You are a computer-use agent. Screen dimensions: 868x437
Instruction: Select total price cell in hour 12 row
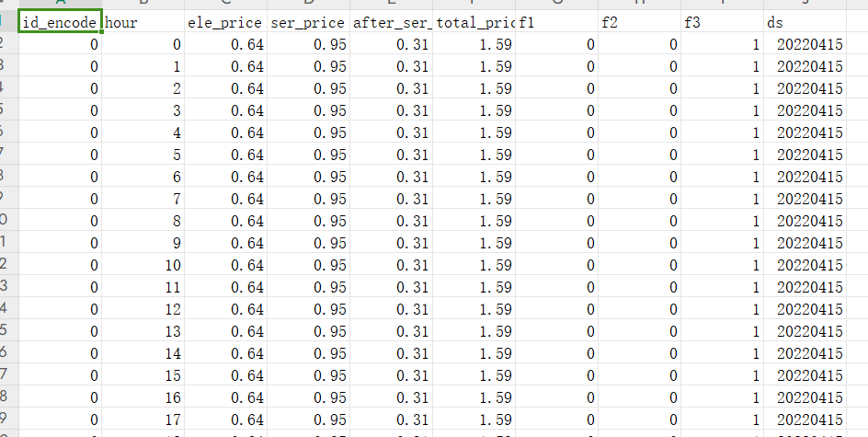[x=474, y=309]
